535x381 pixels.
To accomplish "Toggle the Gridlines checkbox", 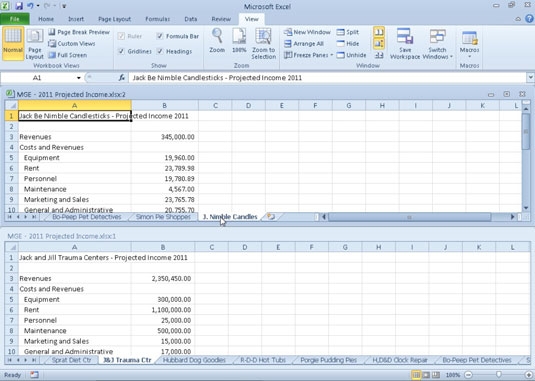I will click(x=121, y=51).
